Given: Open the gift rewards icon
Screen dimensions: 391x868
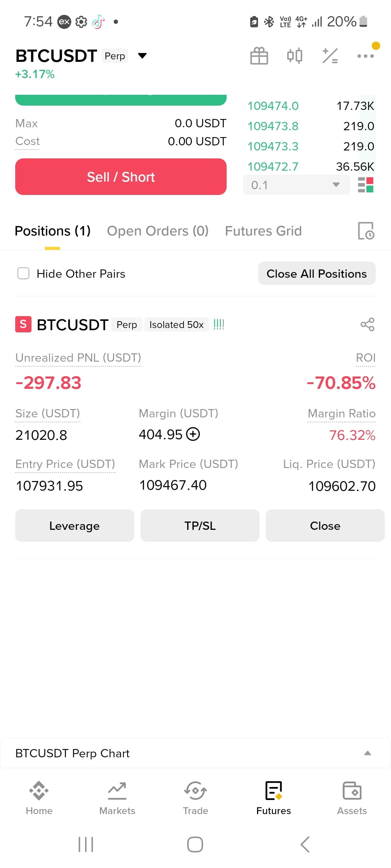Looking at the screenshot, I should pos(259,56).
